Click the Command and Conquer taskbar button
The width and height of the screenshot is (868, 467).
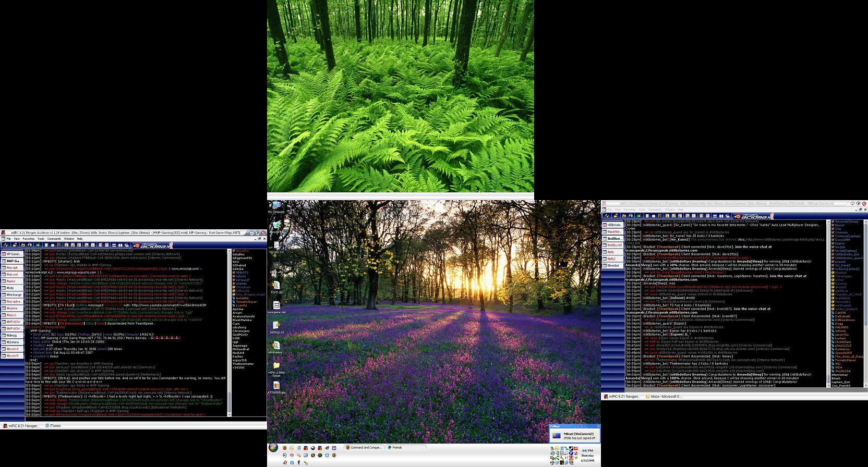tap(364, 447)
